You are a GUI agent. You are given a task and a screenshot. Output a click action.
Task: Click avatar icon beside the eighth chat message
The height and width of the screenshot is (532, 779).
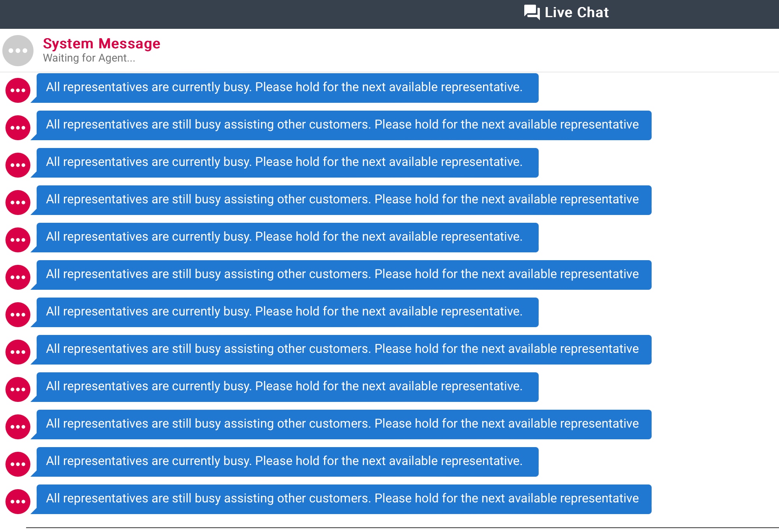point(18,352)
